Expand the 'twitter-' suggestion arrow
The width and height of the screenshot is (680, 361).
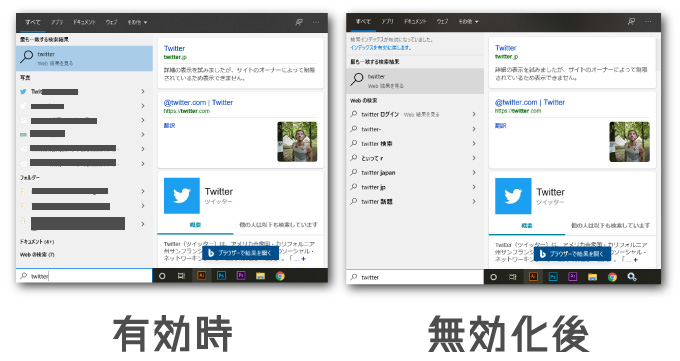click(474, 129)
